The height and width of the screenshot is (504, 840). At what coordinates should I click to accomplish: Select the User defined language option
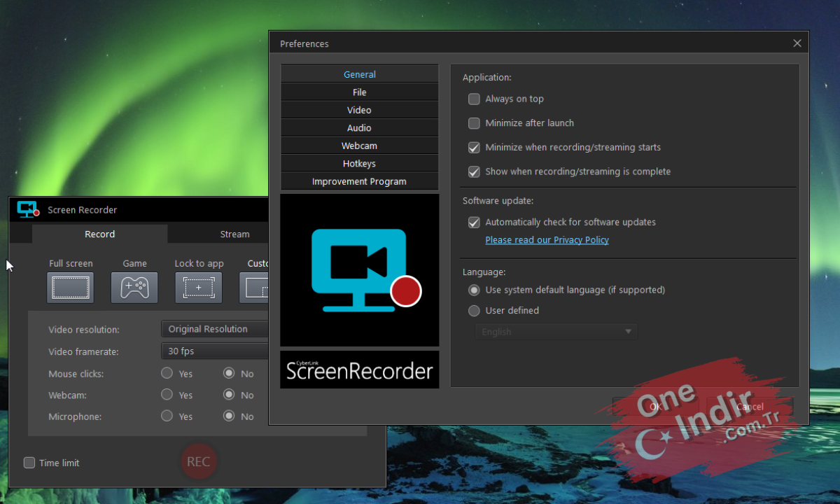(474, 310)
